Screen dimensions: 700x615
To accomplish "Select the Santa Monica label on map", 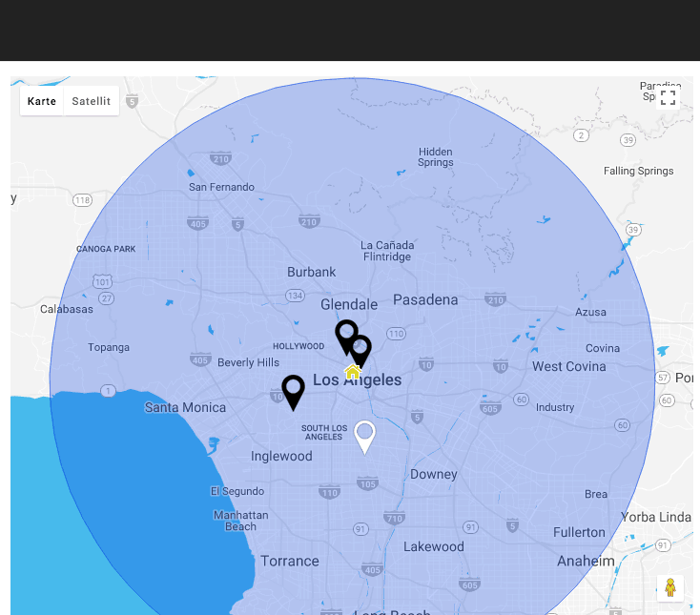I will tap(186, 407).
